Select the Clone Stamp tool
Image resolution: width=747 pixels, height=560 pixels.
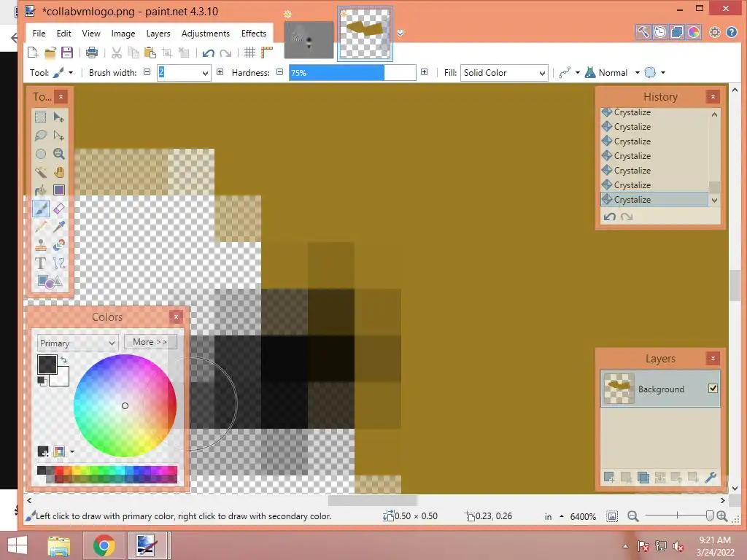point(41,245)
